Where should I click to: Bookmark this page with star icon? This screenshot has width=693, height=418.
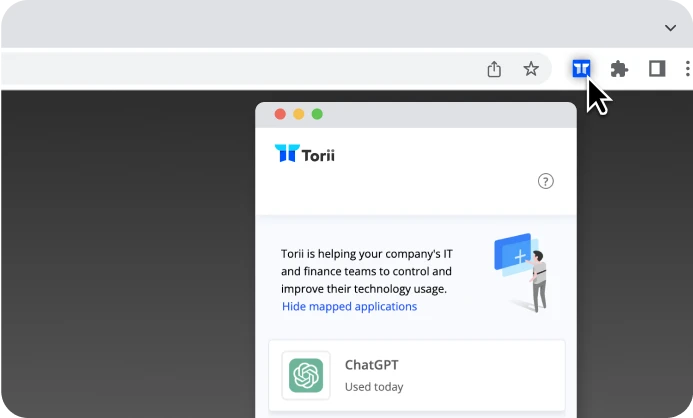(x=531, y=68)
